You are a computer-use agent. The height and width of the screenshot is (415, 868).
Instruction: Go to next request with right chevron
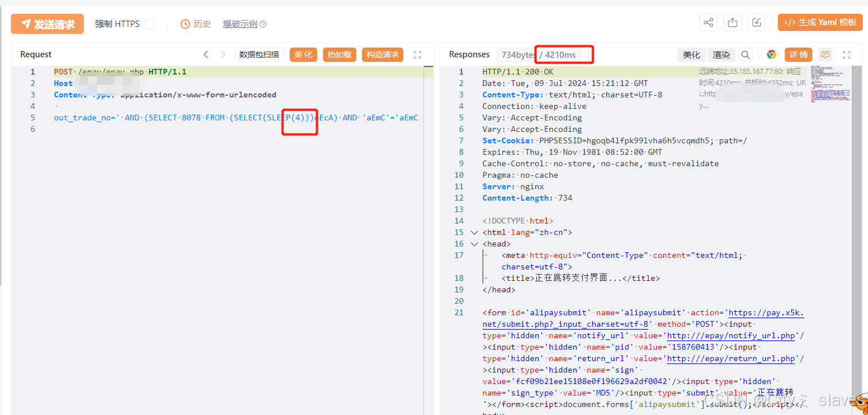pos(223,54)
